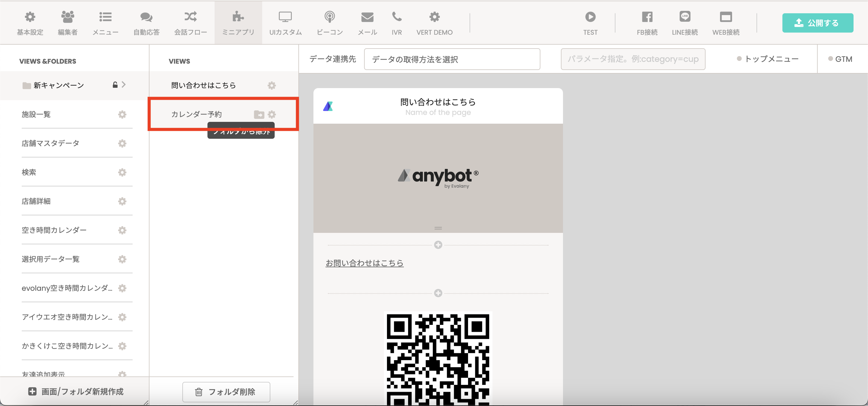Go to 自動応答 auto-reply section
This screenshot has height=406, width=868.
click(146, 23)
